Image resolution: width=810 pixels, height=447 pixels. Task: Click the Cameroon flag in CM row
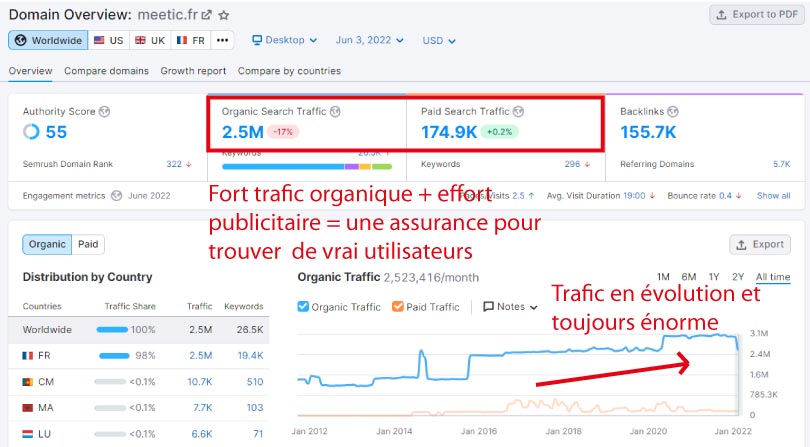pyautogui.click(x=27, y=382)
